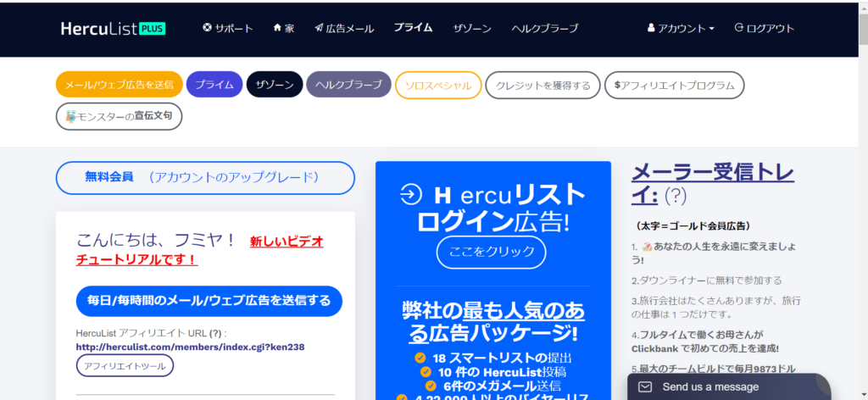The height and width of the screenshot is (400, 868).
Task: Click the purple プライム pill button
Action: tap(214, 85)
